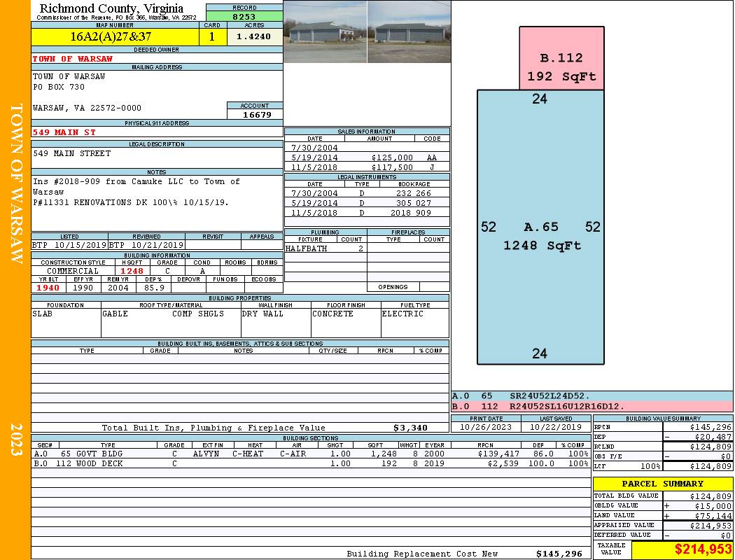Click deeded owner TOWN OF WARSAW in red
This screenshot has height=560, width=735.
pos(73,59)
